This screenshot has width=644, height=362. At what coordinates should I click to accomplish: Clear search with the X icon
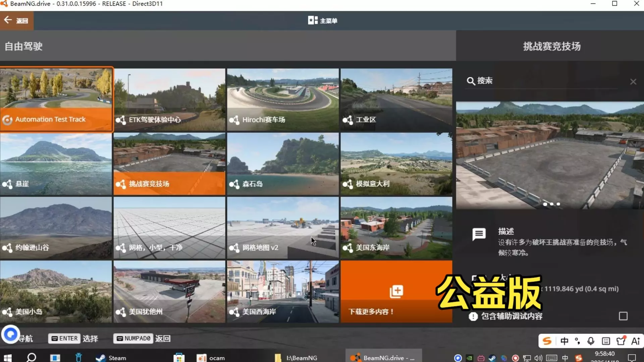(633, 82)
